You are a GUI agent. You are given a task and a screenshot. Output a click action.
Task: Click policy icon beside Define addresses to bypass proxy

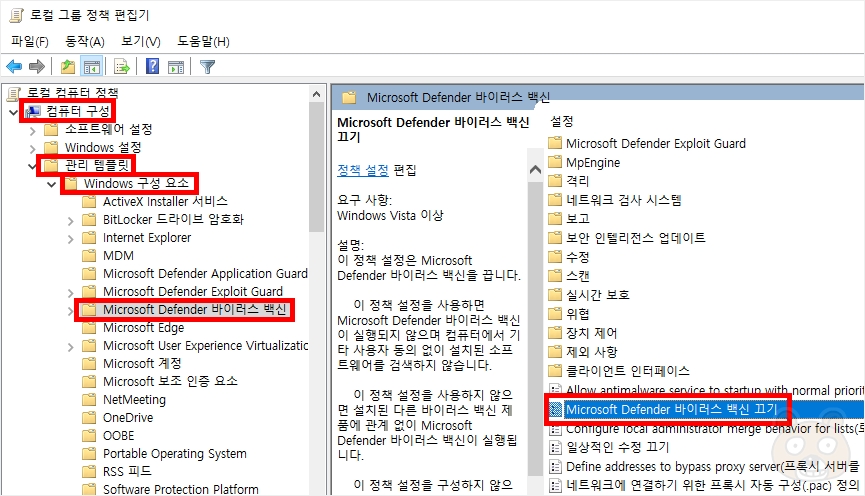pos(556,467)
